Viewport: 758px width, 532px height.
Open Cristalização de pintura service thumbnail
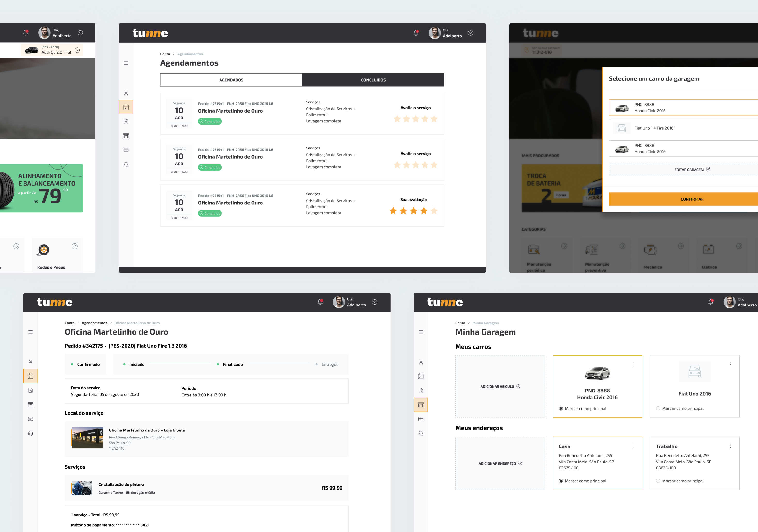[x=82, y=488]
